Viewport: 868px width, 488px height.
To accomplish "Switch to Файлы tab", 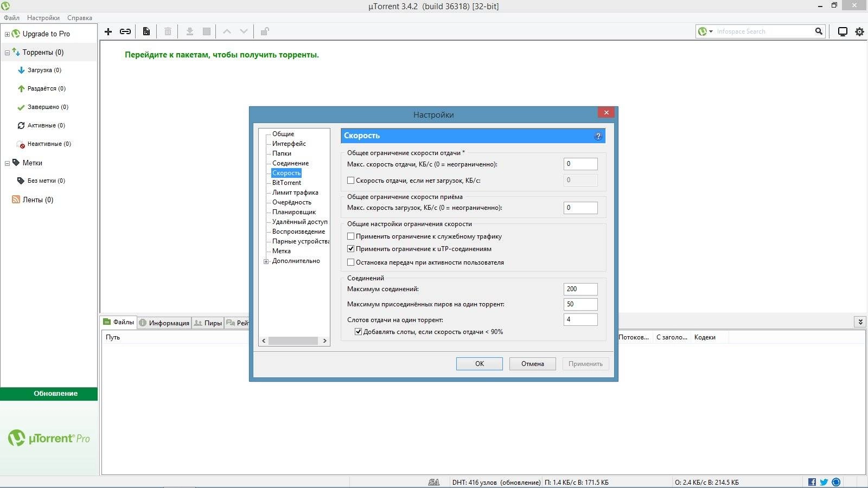I will [119, 322].
